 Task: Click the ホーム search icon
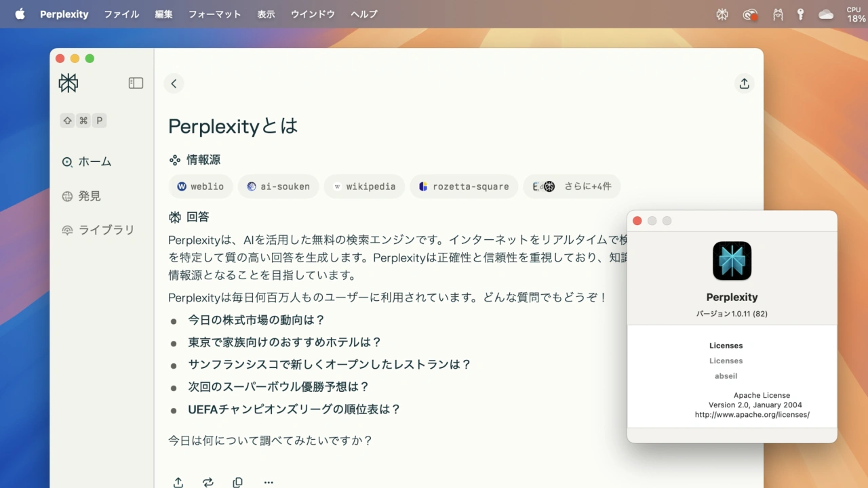[67, 162]
